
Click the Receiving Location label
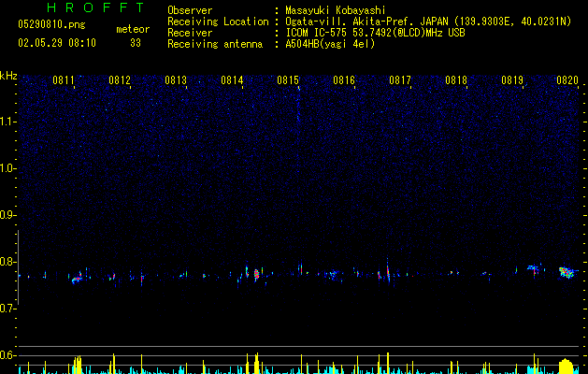pyautogui.click(x=218, y=22)
